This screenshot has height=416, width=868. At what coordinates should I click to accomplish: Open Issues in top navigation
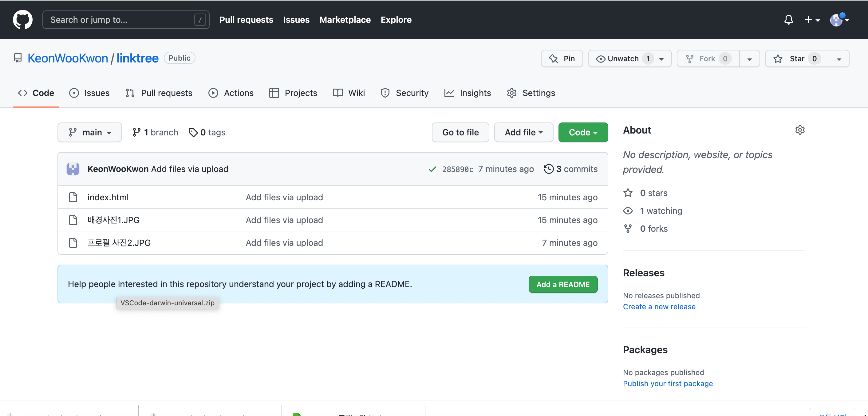296,20
